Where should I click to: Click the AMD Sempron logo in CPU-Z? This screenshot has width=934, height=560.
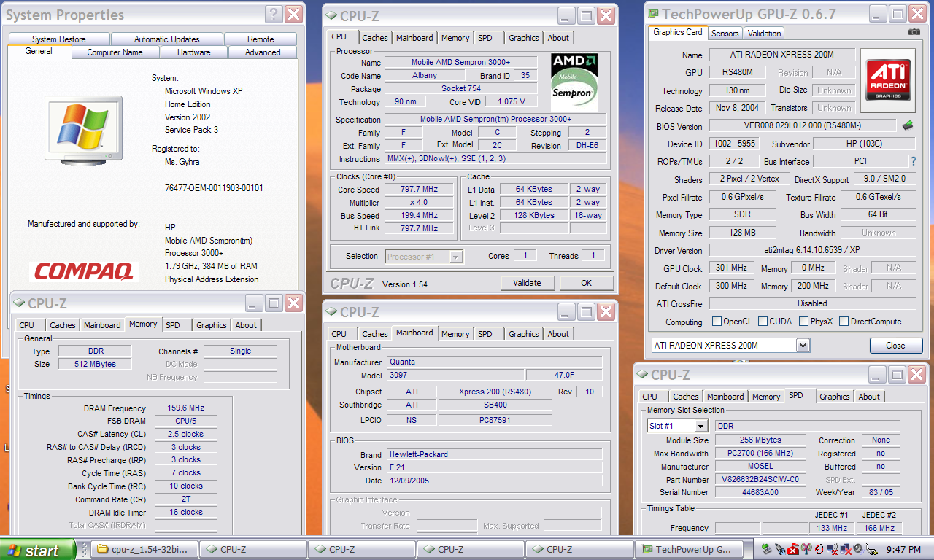click(x=574, y=80)
